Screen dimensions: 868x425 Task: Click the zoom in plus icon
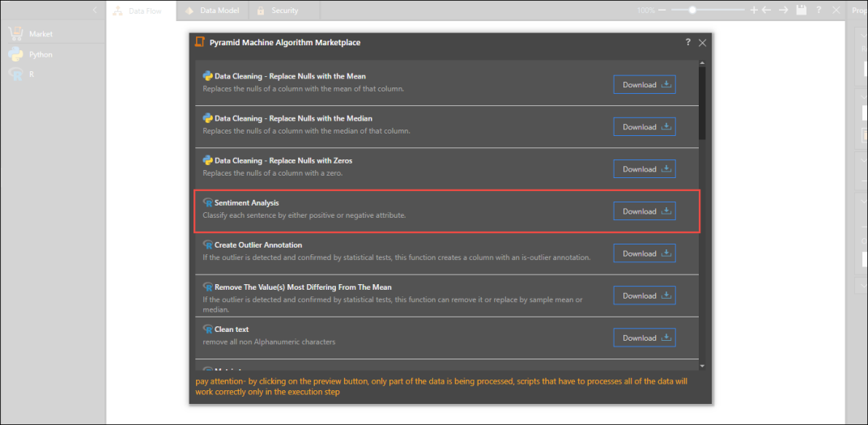[754, 11]
